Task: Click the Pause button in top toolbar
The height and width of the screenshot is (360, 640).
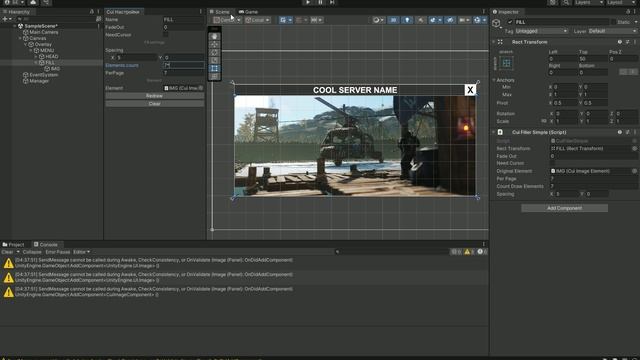Action: tap(320, 2)
